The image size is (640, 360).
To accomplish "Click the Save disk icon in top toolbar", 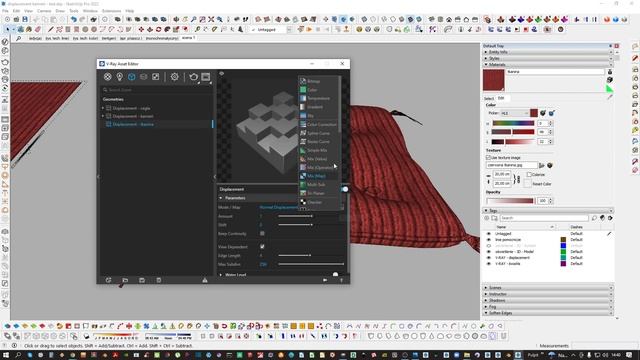I will (x=25, y=19).
